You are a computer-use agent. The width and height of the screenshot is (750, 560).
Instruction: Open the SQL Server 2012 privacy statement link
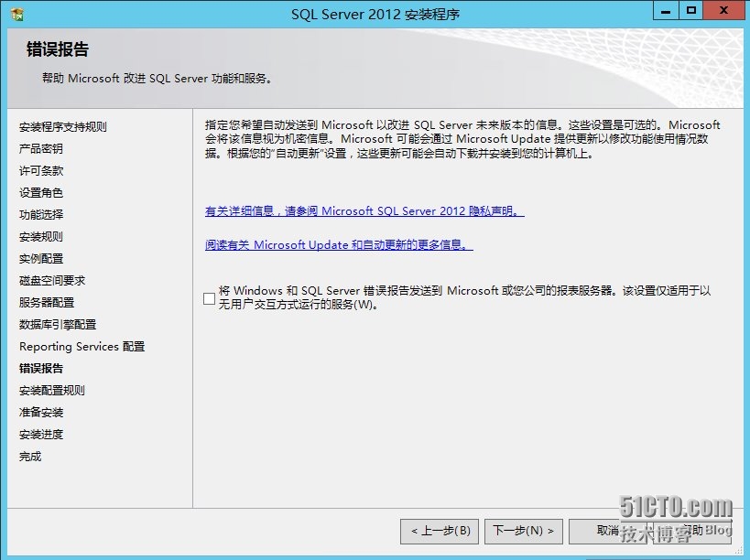(x=364, y=211)
